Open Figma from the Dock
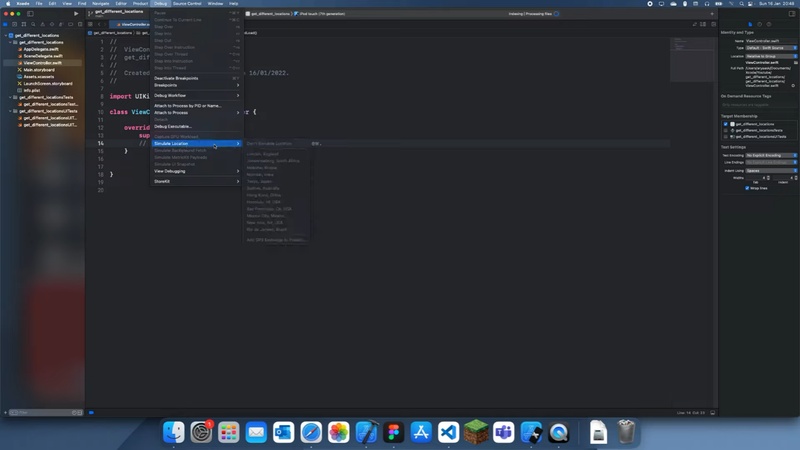The width and height of the screenshot is (800, 450). [393, 432]
